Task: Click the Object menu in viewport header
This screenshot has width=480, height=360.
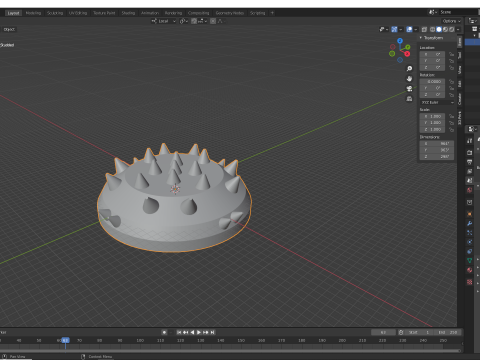Action: pyautogui.click(x=9, y=29)
